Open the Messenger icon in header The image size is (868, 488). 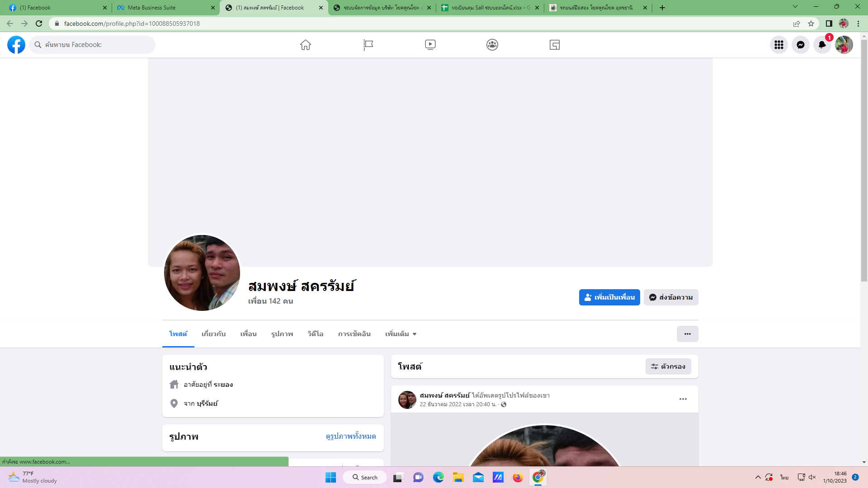[801, 45]
